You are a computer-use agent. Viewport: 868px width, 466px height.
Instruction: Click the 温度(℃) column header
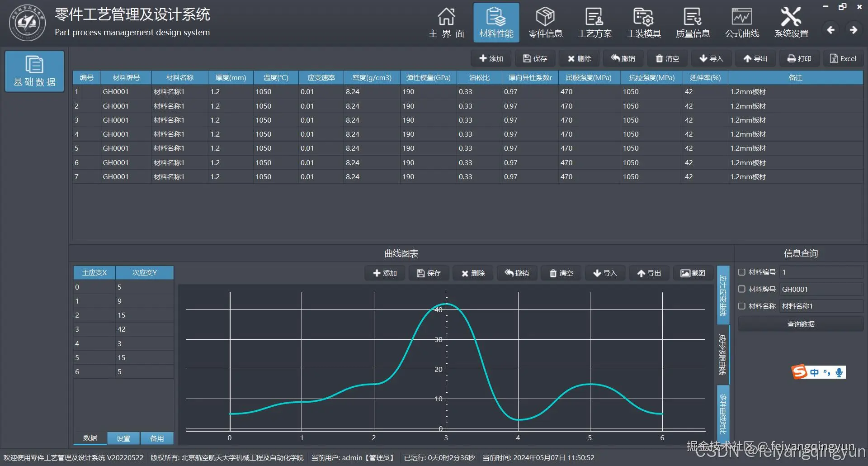(276, 77)
